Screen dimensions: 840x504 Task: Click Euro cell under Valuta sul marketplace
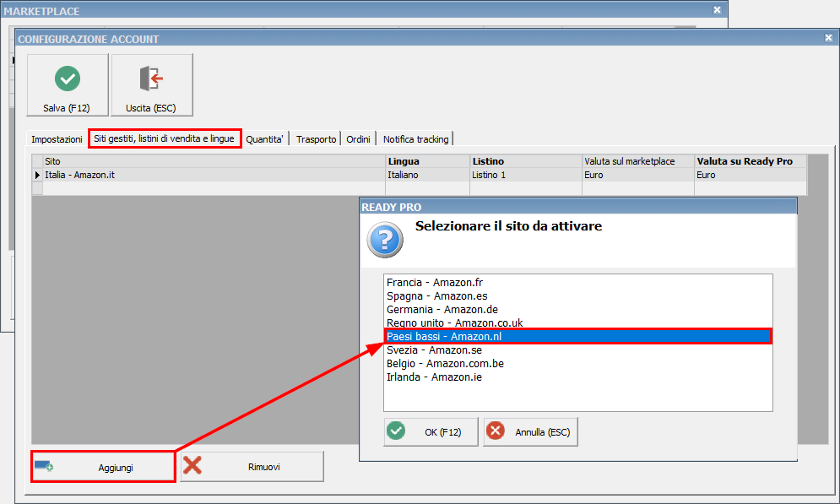637,175
